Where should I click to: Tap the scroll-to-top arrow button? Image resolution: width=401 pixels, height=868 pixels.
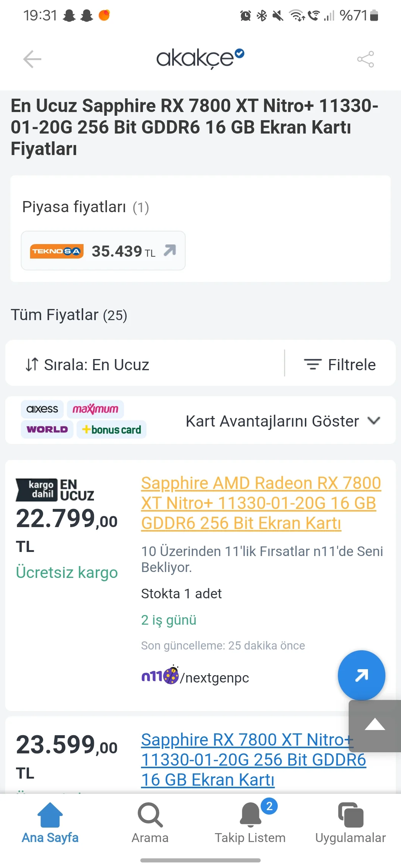click(375, 725)
